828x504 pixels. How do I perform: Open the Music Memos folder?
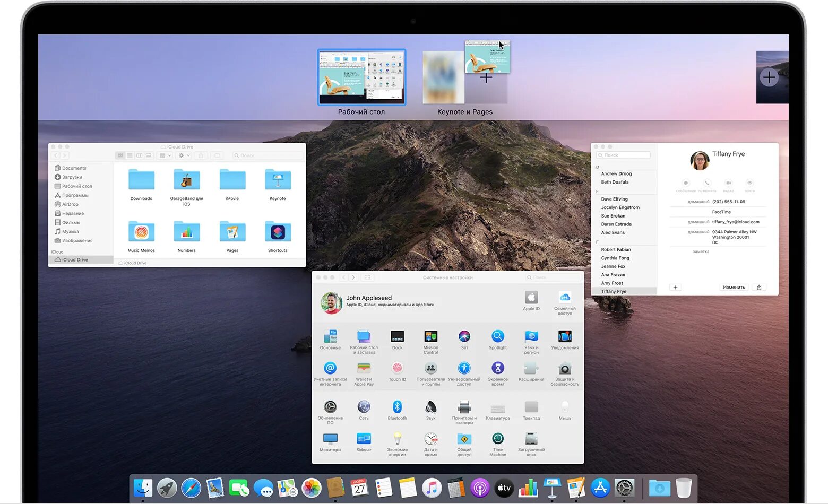(x=141, y=237)
